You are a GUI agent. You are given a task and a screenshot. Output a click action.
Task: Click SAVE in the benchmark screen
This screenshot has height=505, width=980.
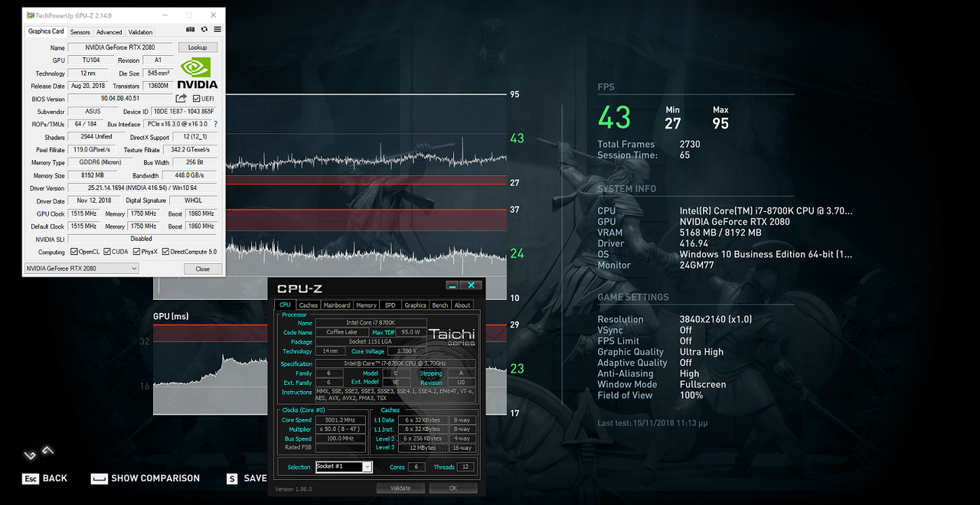click(x=256, y=479)
